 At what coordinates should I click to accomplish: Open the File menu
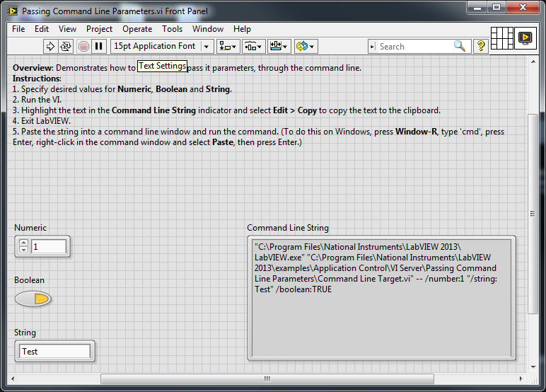pos(18,29)
